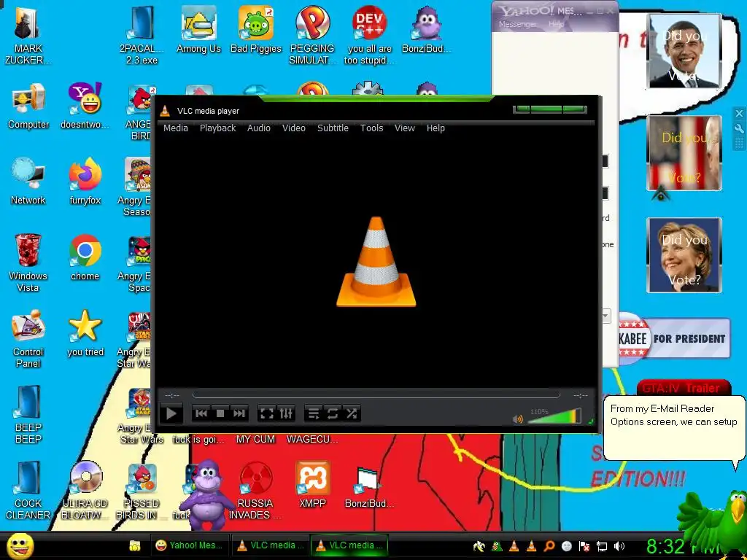Select the Windows Vista recycle bin icon
This screenshot has height=560, width=747.
point(28,263)
